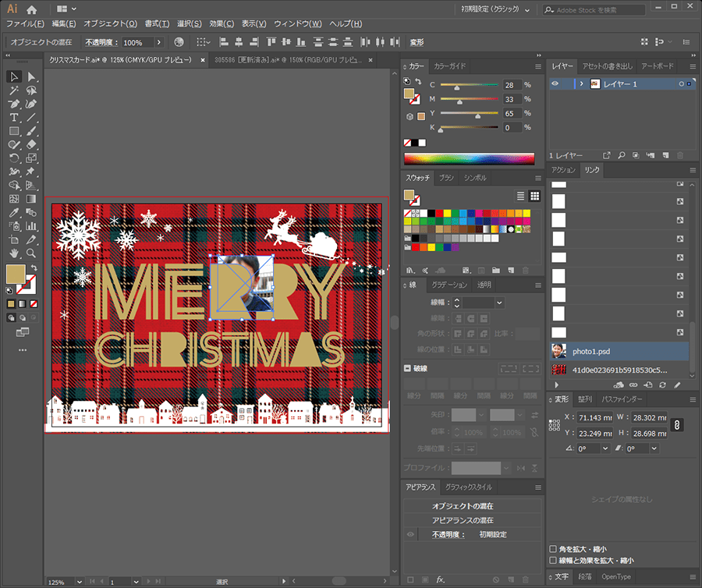702x588 pixels.
Task: Activate the Hand tool
Action: [14, 253]
